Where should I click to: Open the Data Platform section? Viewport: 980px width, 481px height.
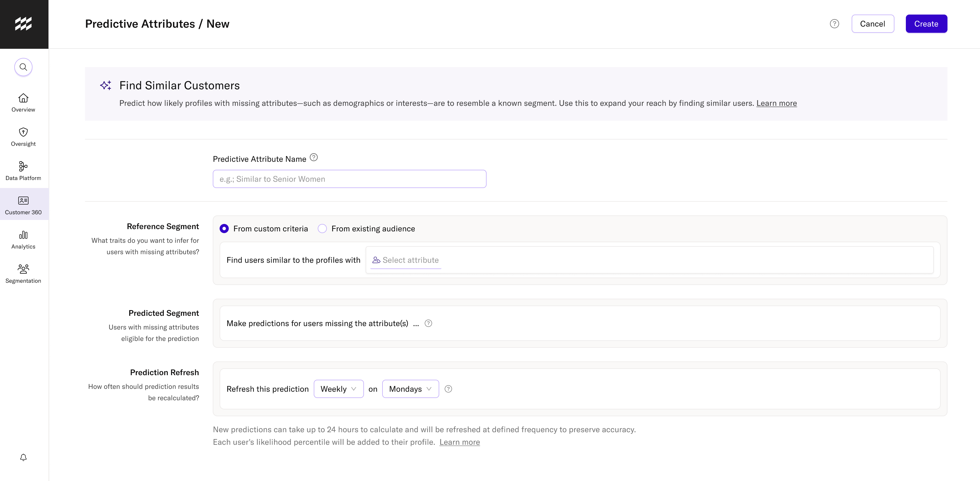[x=23, y=171]
